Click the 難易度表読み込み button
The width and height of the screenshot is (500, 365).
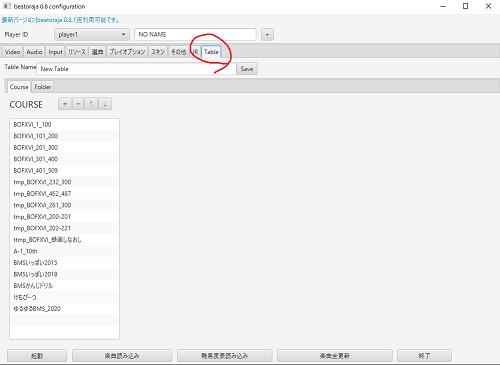[x=225, y=356]
